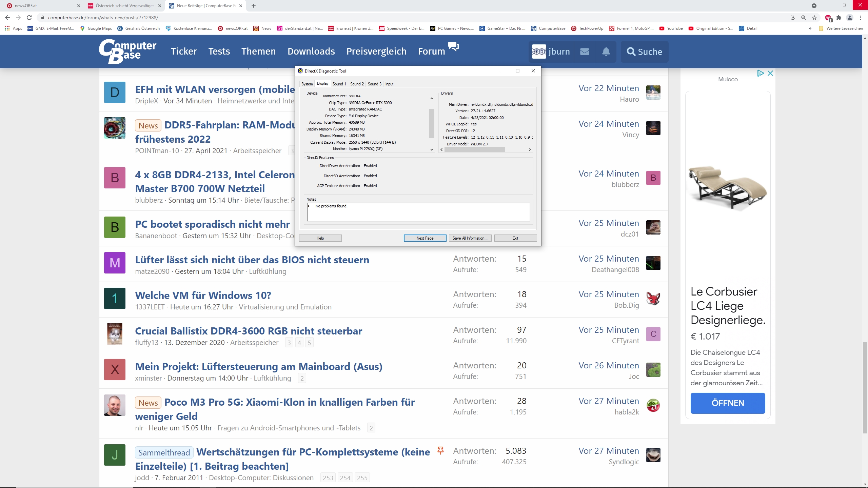Open the Tests navigation item
This screenshot has width=868, height=488.
pyautogui.click(x=219, y=52)
